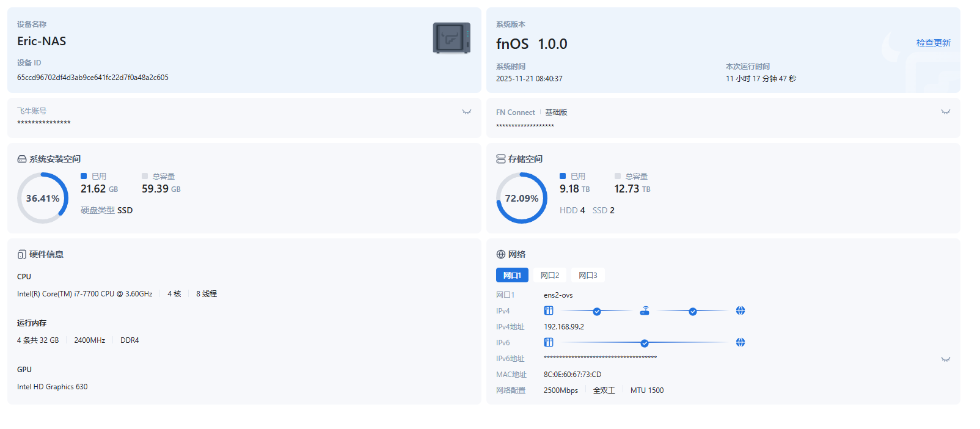Click the 8 线程 thread count
Screen dimensions: 980x429
[x=207, y=294]
